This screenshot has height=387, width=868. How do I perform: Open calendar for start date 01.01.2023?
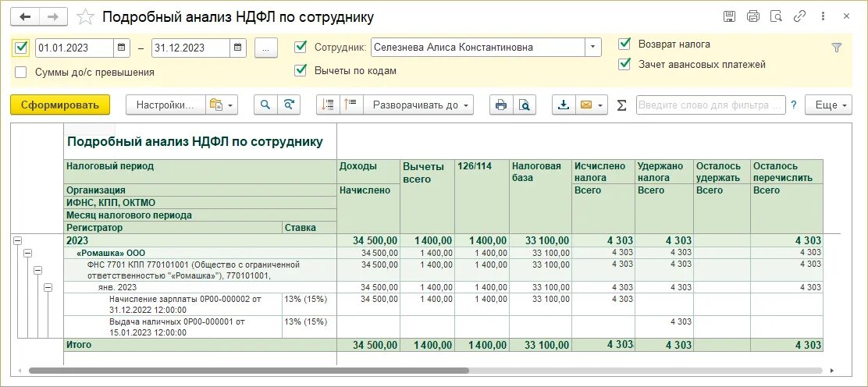tap(121, 48)
